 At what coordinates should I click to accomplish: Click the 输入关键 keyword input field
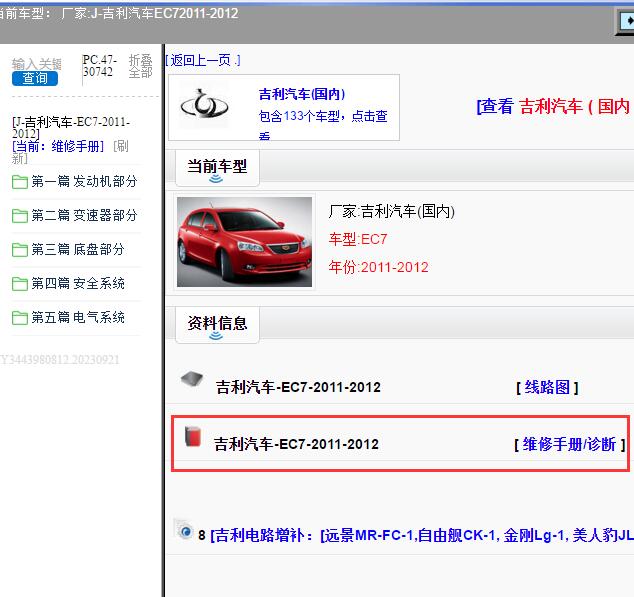(36, 64)
